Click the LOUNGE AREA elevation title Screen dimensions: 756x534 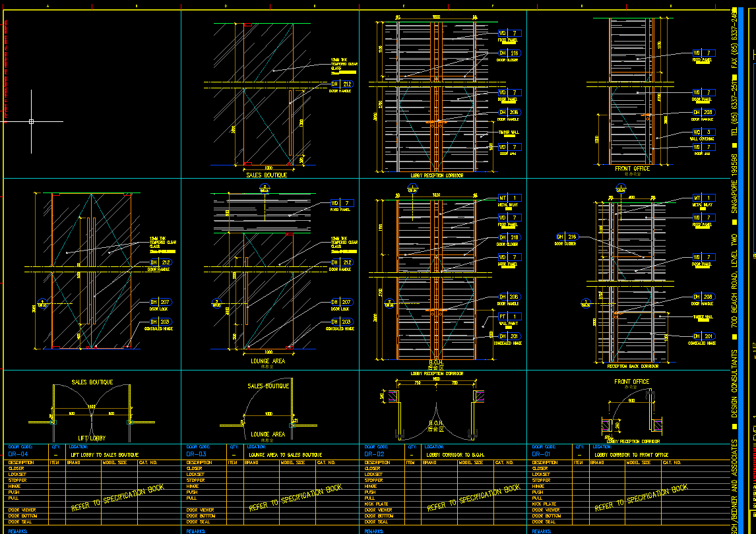tap(268, 361)
